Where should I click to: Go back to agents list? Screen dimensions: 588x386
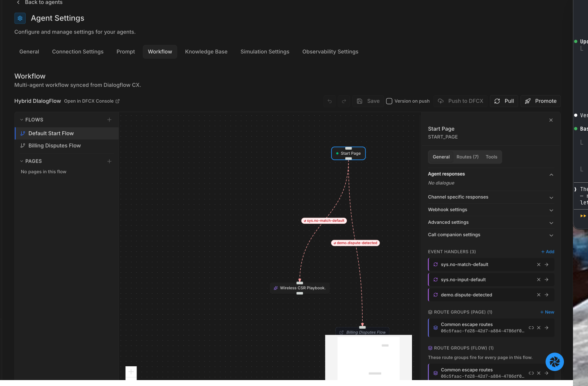tap(39, 2)
